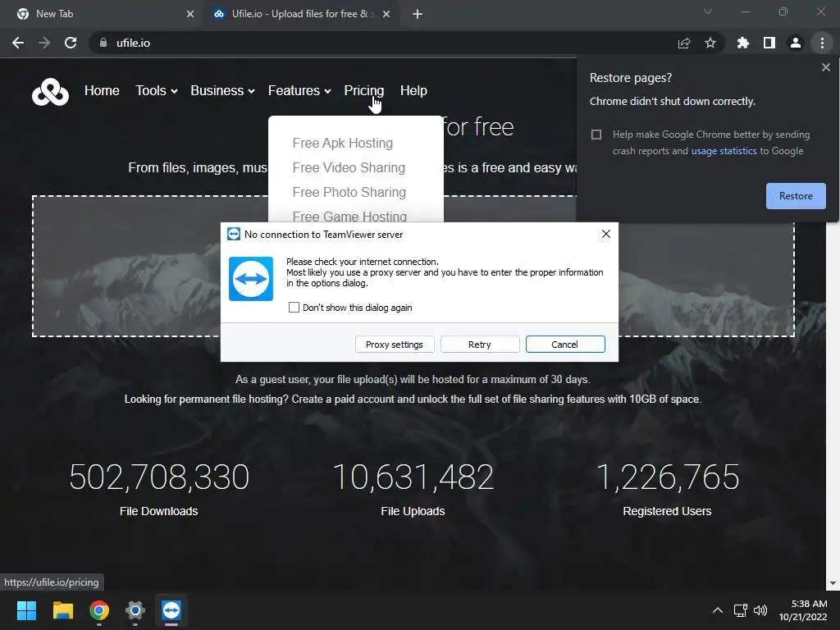Screen dimensions: 840x630
Task: Open Windows Start menu
Action: pyautogui.click(x=26, y=610)
